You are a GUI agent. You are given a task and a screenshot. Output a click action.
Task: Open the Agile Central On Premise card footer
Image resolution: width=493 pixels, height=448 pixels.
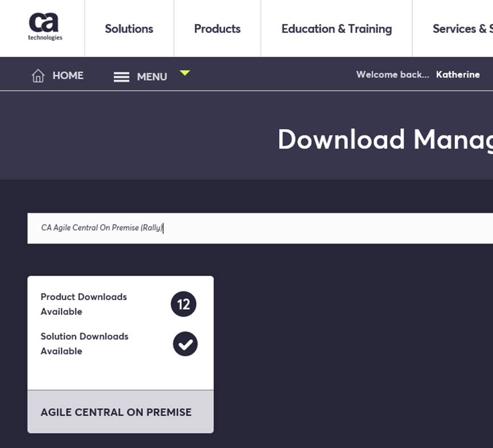121,412
